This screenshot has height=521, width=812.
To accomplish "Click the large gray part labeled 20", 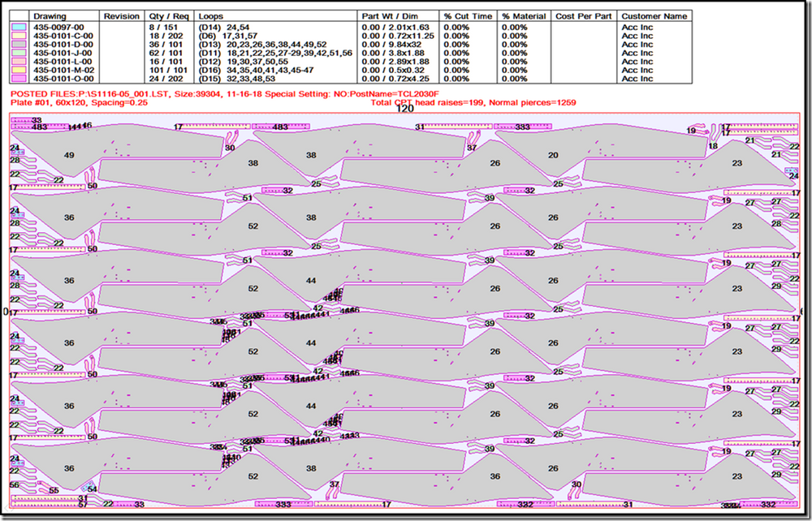I will [603, 150].
